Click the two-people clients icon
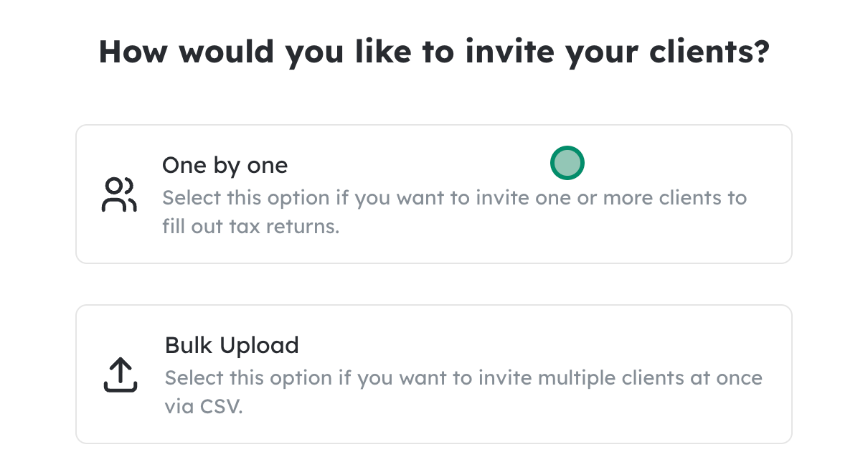Viewport: 868px width, 475px height. coord(120,195)
